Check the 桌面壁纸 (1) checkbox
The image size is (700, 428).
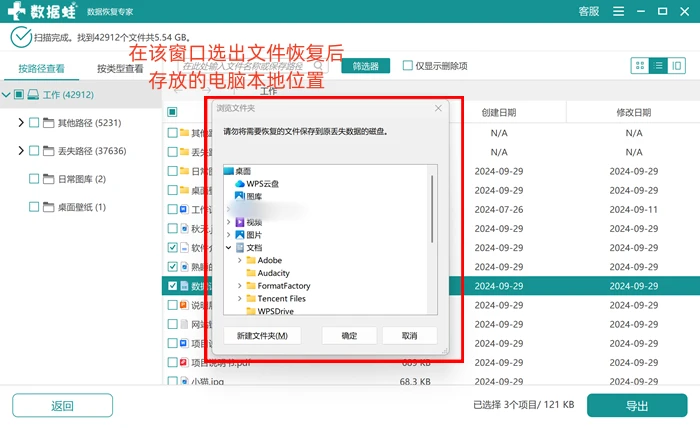point(34,207)
